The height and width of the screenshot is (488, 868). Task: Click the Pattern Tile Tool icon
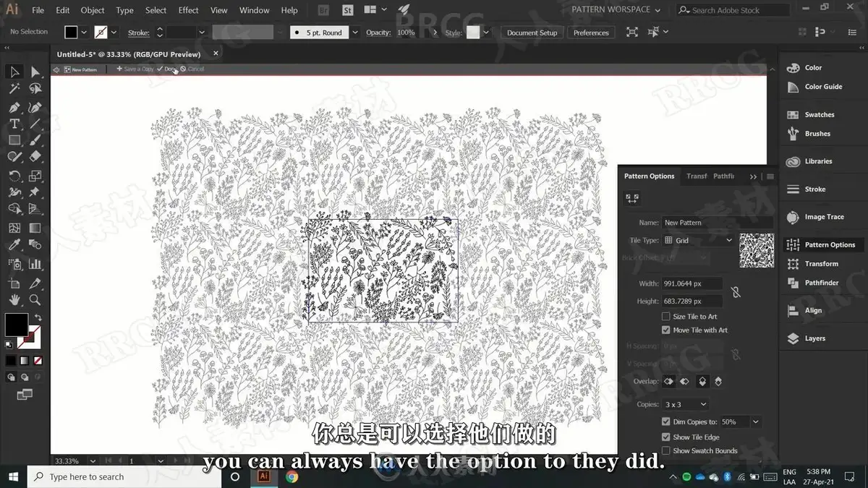pyautogui.click(x=632, y=197)
